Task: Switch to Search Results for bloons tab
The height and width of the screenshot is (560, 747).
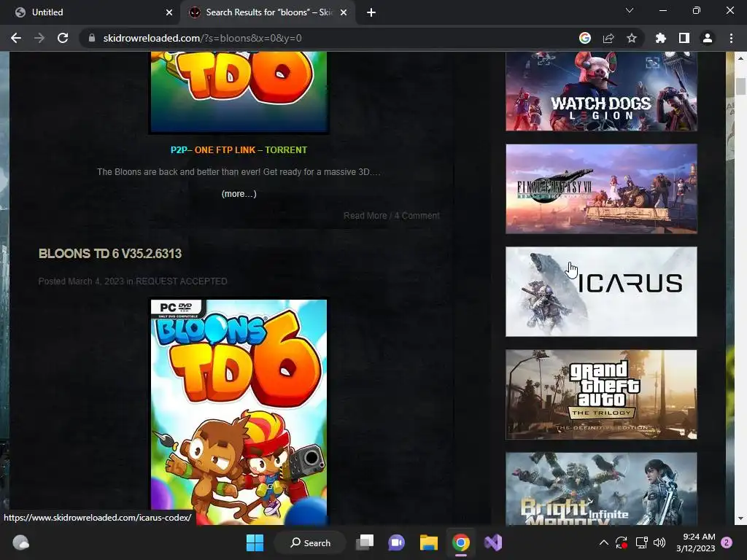Action: [x=268, y=12]
